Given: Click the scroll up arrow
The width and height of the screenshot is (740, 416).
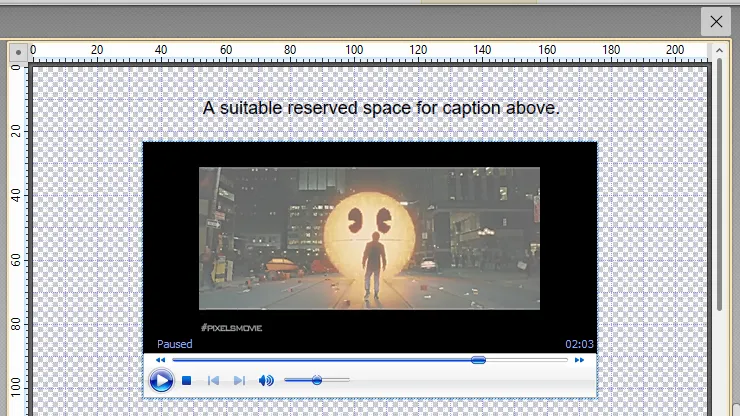Looking at the screenshot, I should pos(719,50).
